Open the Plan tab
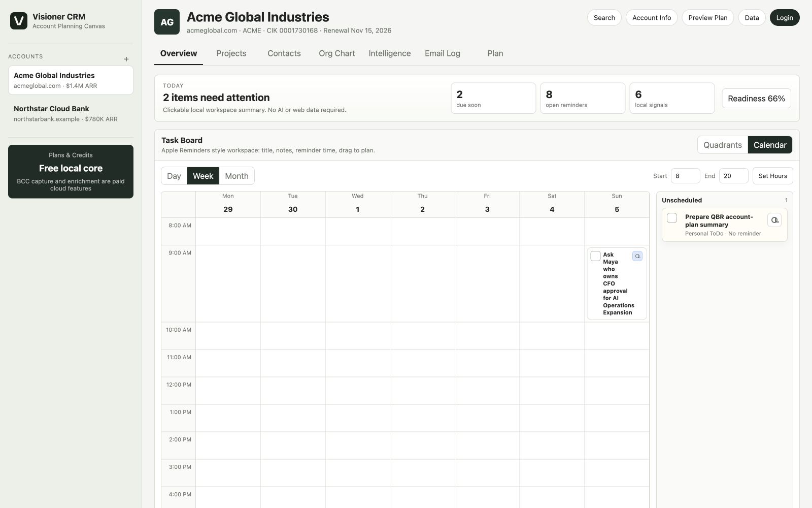The width and height of the screenshot is (812, 508). (495, 53)
